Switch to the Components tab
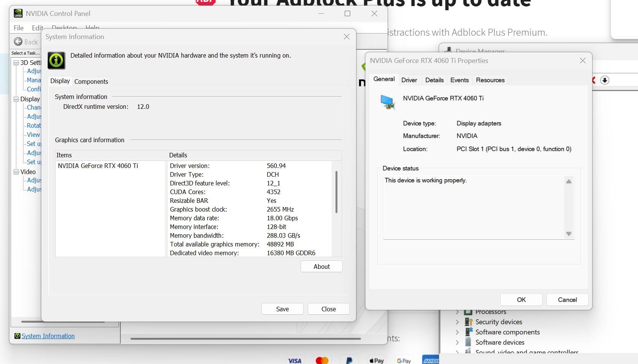 coord(91,82)
